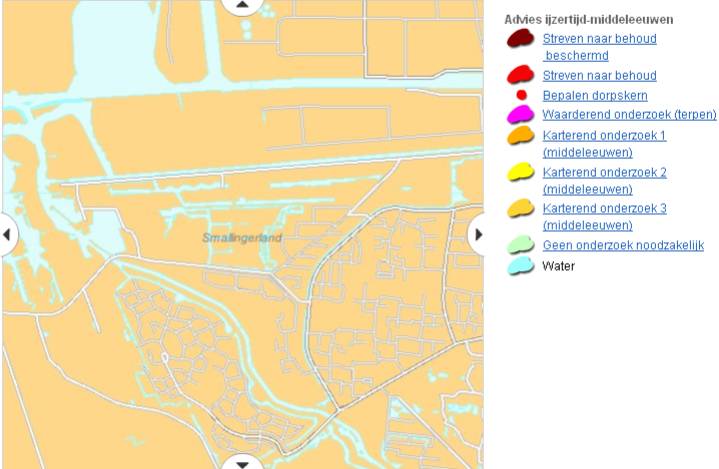Pan the map west with the left arrow
Viewport: 719px width, 469px height.
[x=8, y=234]
